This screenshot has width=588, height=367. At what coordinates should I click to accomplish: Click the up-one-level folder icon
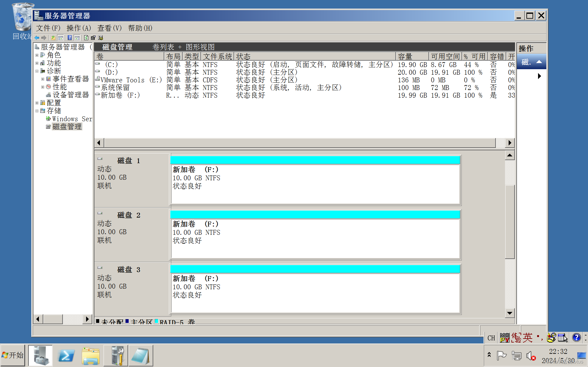coord(53,38)
